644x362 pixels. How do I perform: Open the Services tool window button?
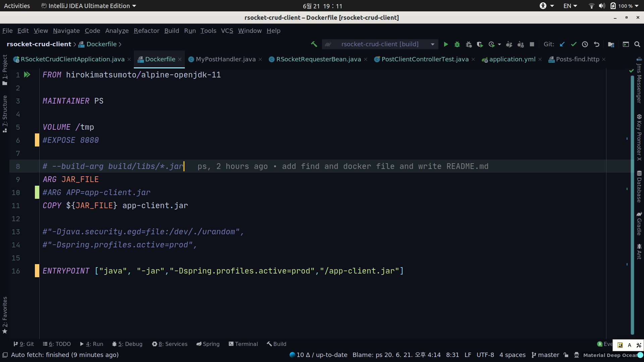tap(170, 344)
